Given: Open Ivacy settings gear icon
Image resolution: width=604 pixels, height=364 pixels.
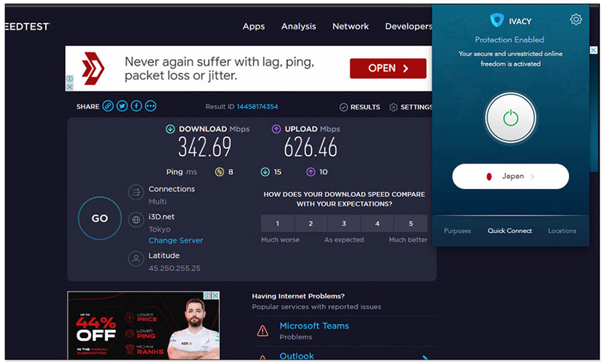Looking at the screenshot, I should pos(576,19).
